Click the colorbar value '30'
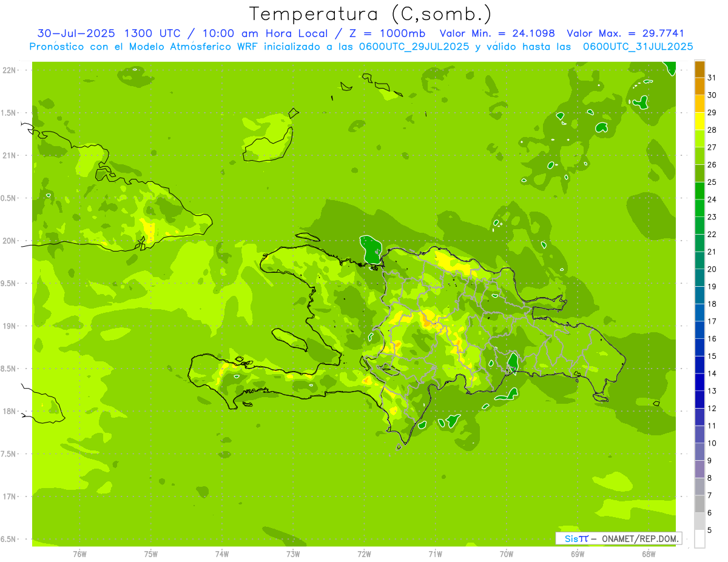728x562 pixels. click(x=712, y=95)
